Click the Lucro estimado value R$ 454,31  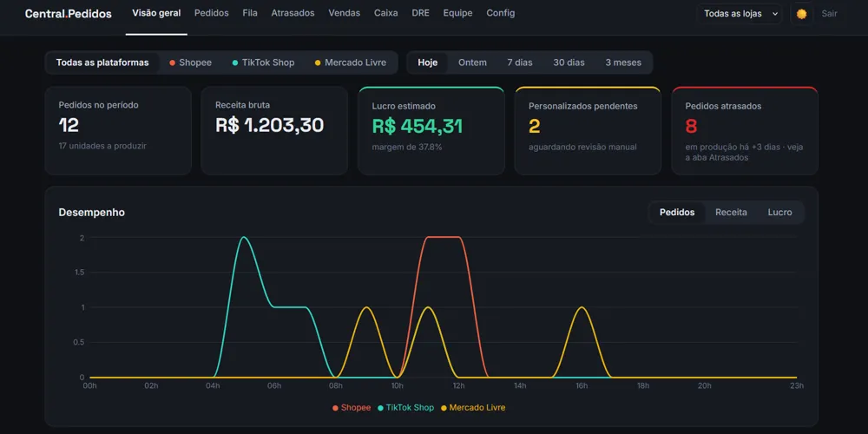(418, 127)
